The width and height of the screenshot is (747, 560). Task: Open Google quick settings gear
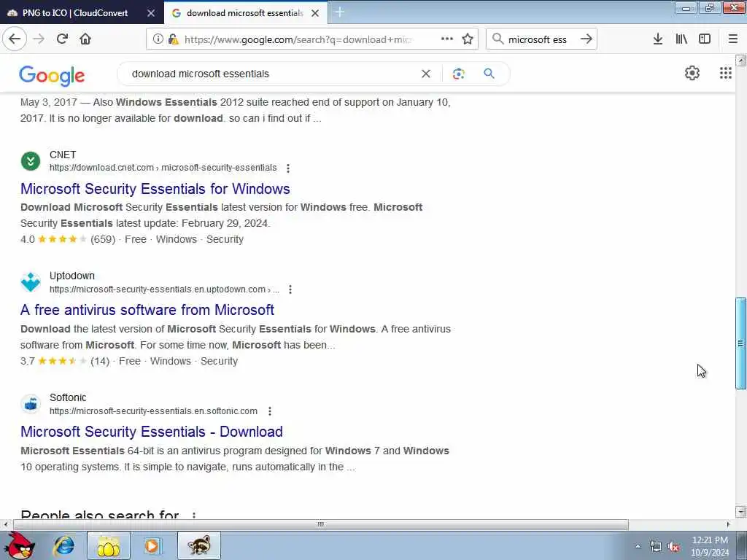pos(692,73)
